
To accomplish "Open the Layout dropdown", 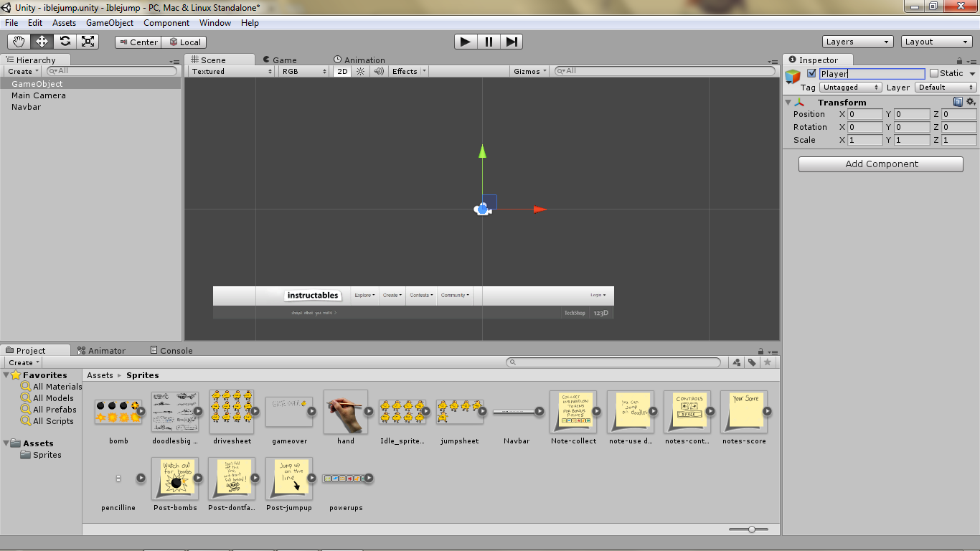I will pos(936,42).
